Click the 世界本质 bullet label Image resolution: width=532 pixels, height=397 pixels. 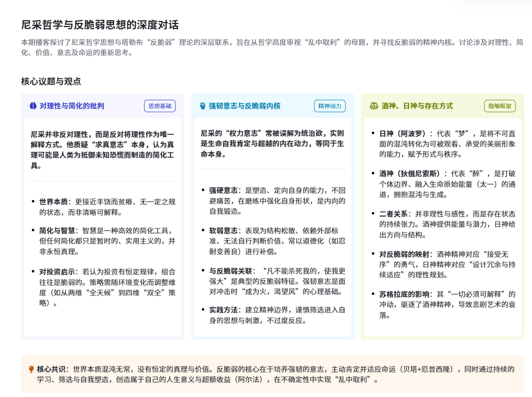click(x=53, y=202)
